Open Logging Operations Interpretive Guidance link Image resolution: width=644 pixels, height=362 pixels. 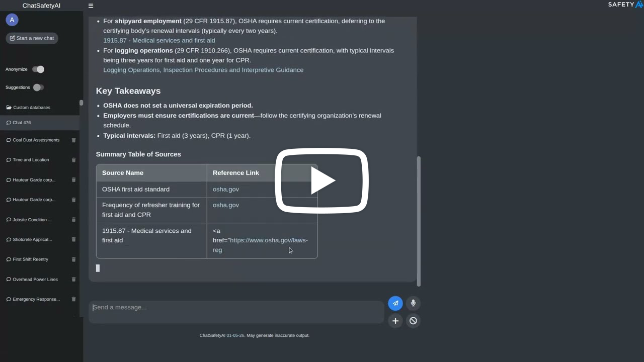click(x=203, y=69)
